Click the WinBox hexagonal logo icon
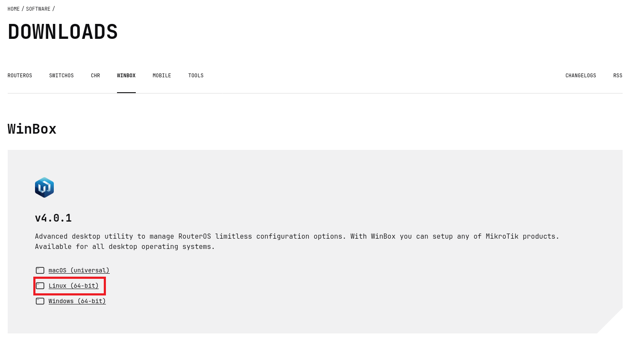 (44, 187)
